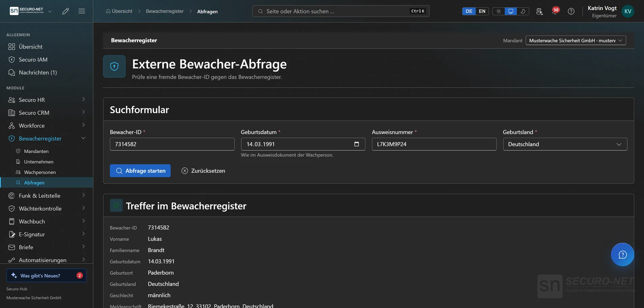
Task: Click the Zurücksetzen button
Action: click(x=203, y=171)
